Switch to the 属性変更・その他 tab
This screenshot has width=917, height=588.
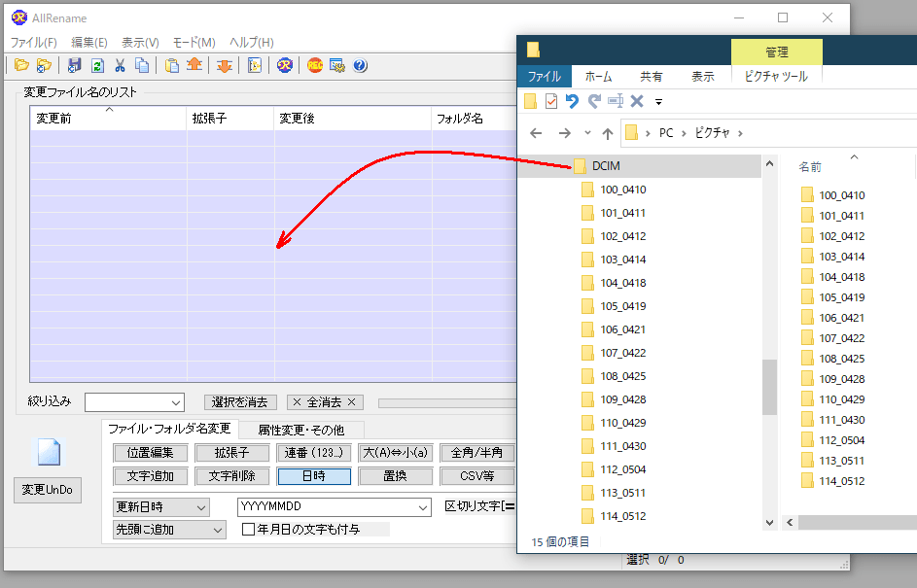coord(300,430)
